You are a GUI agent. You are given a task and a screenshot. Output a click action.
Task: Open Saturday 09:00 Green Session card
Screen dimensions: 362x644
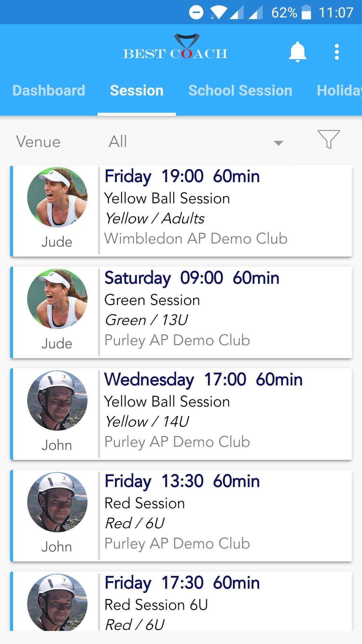pyautogui.click(x=181, y=312)
